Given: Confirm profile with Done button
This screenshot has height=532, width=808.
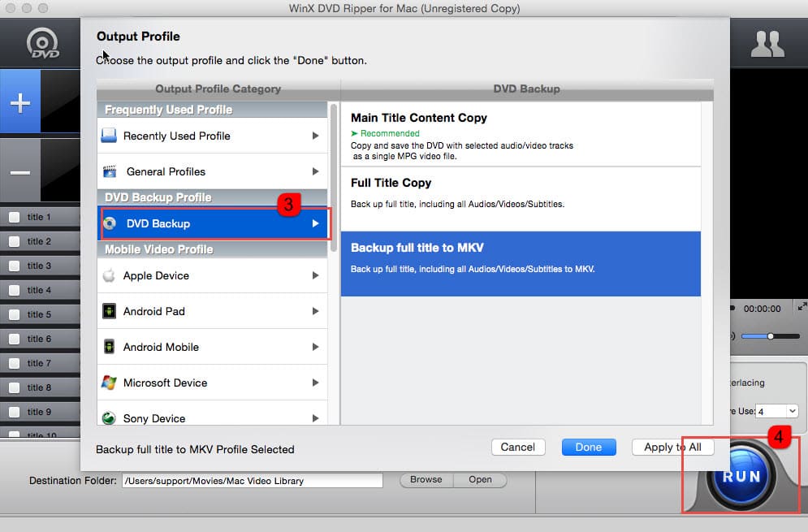Looking at the screenshot, I should pos(589,447).
